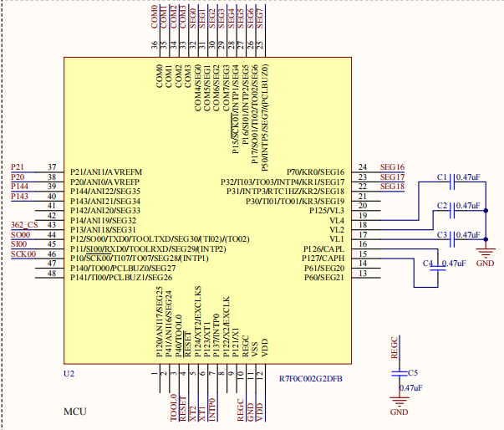Screen dimensions: 504x430
Task: Select the INTP0 net label below pin 7
Action: tap(211, 410)
